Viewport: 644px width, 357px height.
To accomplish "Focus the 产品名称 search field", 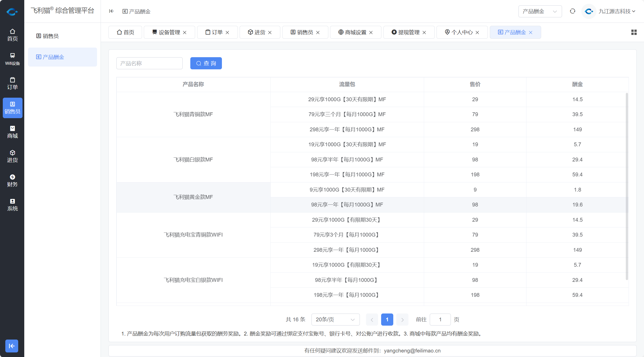I will click(x=149, y=63).
